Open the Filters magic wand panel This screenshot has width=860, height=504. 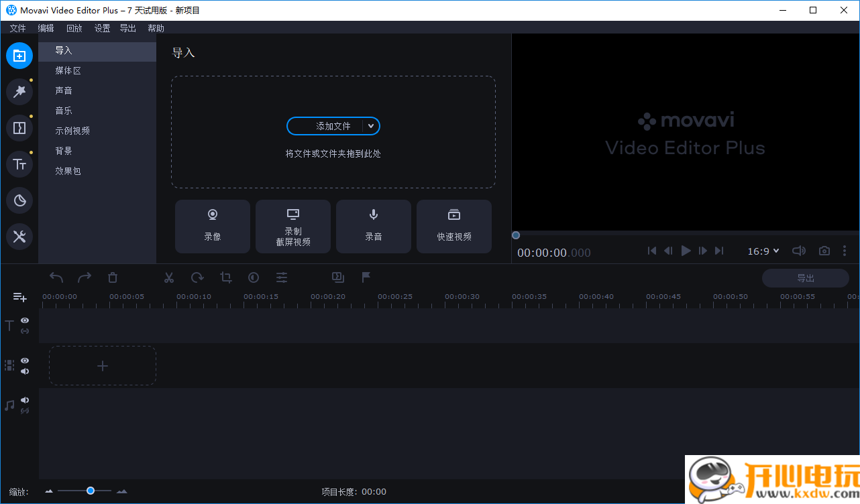pyautogui.click(x=19, y=92)
